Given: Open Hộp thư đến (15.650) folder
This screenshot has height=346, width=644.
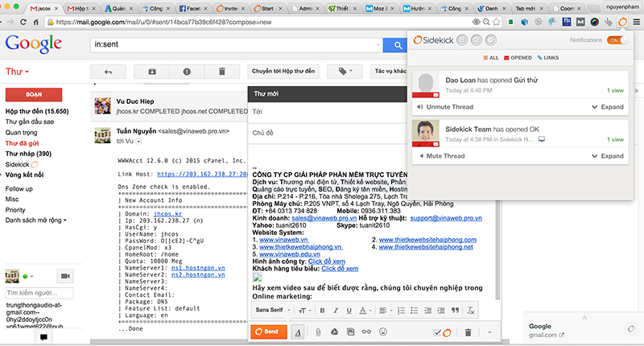Looking at the screenshot, I should (37, 111).
